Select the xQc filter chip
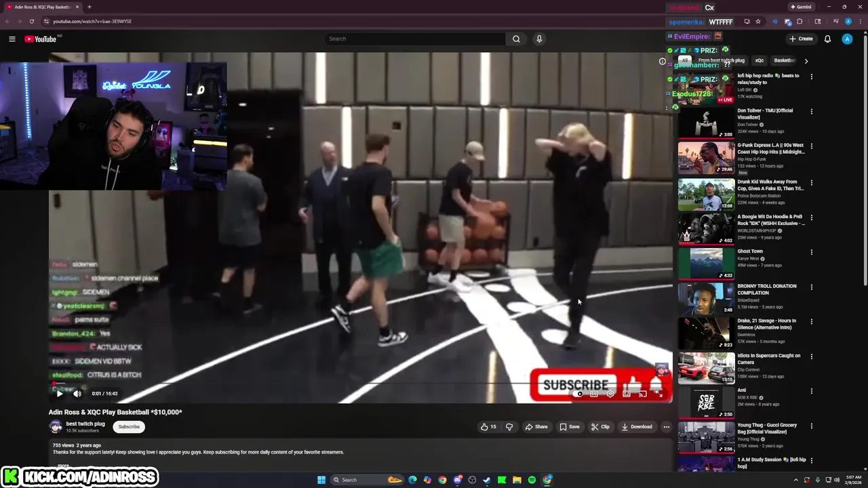The height and width of the screenshot is (488, 868). pyautogui.click(x=759, y=60)
